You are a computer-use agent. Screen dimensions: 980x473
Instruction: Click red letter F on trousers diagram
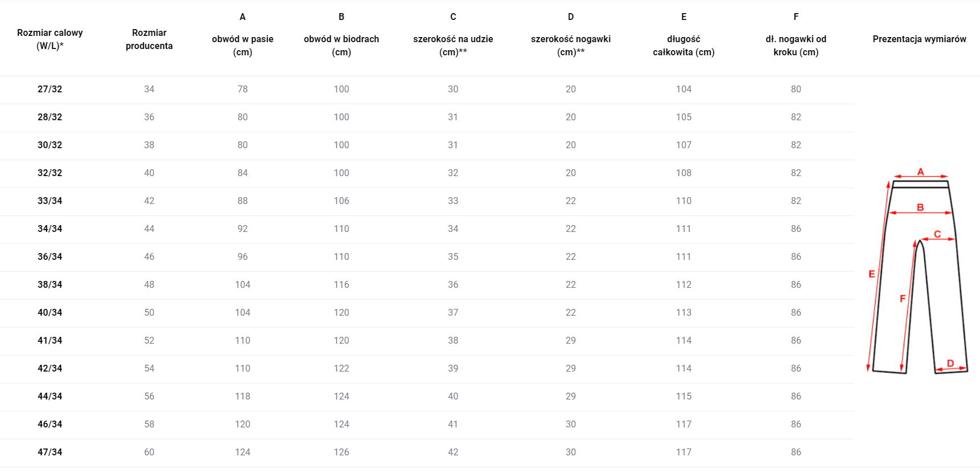[x=903, y=299]
